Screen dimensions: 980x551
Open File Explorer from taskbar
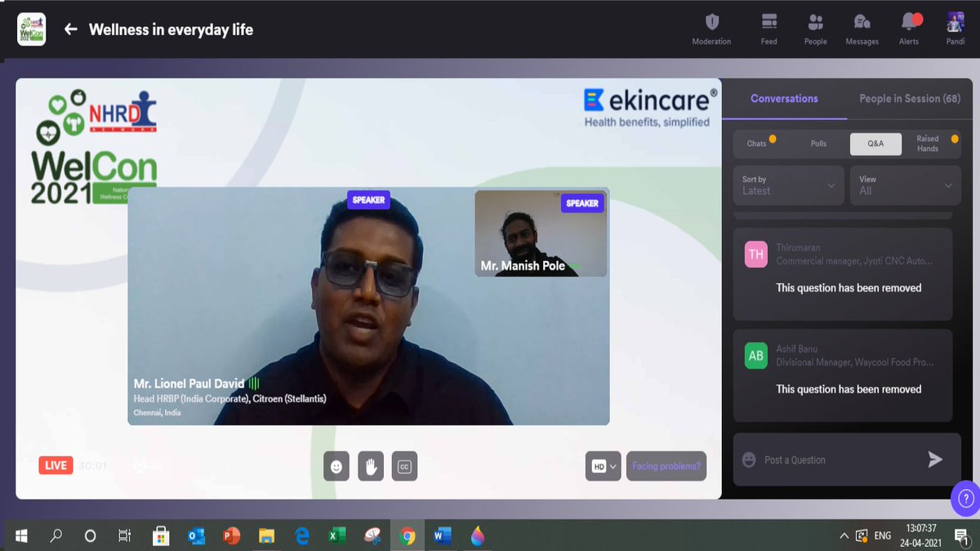(x=266, y=535)
